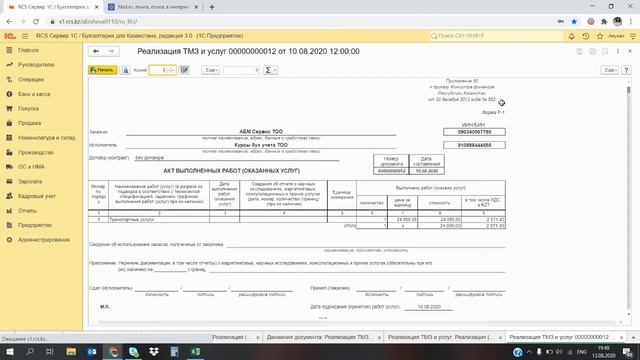Close the Реализация ТМЗ и услуг 00000000012 bottom tab
The image size is (640, 360).
[x=622, y=338]
